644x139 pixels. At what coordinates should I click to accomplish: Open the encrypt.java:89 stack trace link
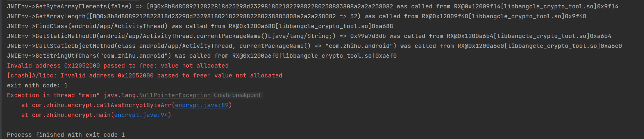click(x=201, y=105)
